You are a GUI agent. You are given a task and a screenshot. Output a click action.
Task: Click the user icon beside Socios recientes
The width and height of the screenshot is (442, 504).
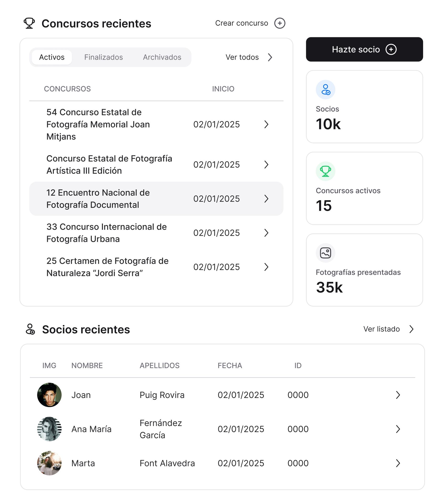[30, 329]
